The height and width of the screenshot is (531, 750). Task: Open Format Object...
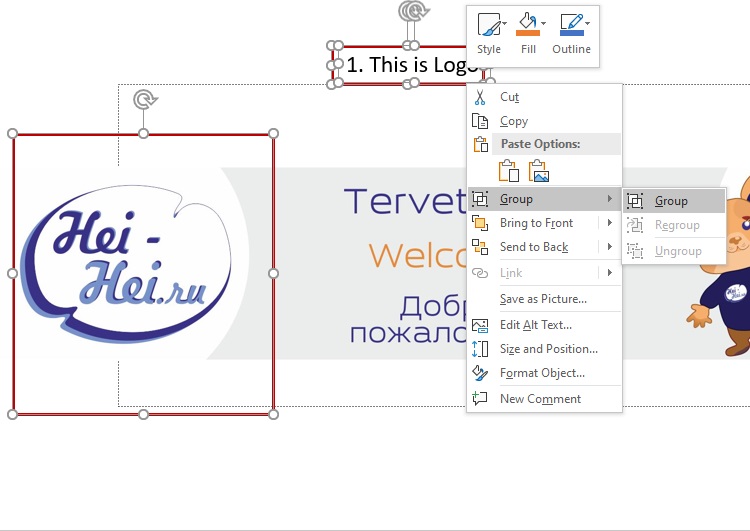pos(544,373)
